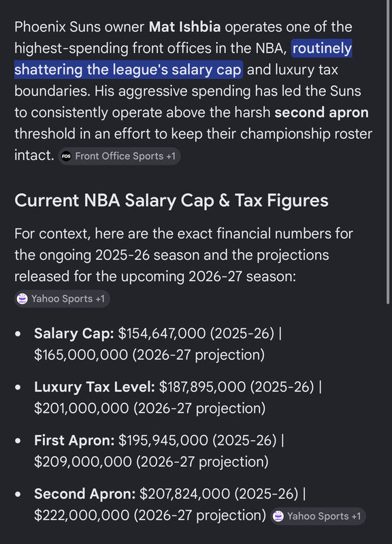This screenshot has height=544, width=392.
Task: Click the FOS logo icon in the source chip
Action: tap(66, 156)
